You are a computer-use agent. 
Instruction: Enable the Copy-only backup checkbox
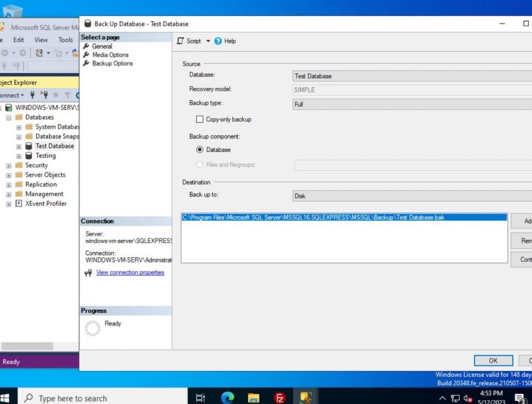click(199, 119)
